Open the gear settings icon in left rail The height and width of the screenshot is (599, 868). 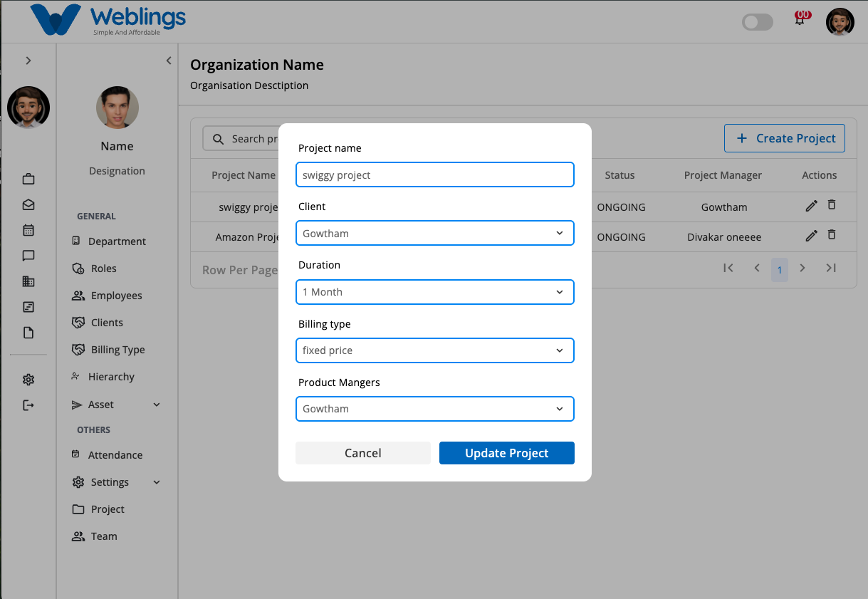tap(28, 380)
